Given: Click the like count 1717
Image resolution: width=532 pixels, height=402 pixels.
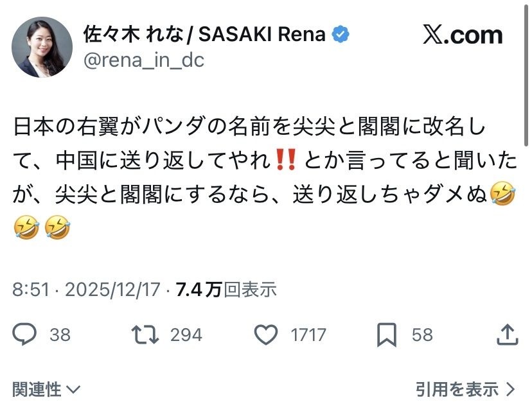Looking at the screenshot, I should coord(308,335).
